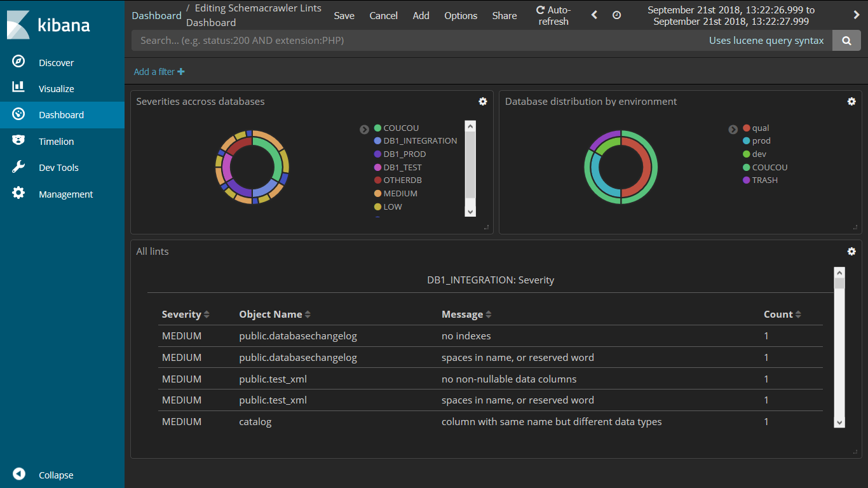Click Save in top menu
The width and height of the screenshot is (868, 488).
(344, 15)
